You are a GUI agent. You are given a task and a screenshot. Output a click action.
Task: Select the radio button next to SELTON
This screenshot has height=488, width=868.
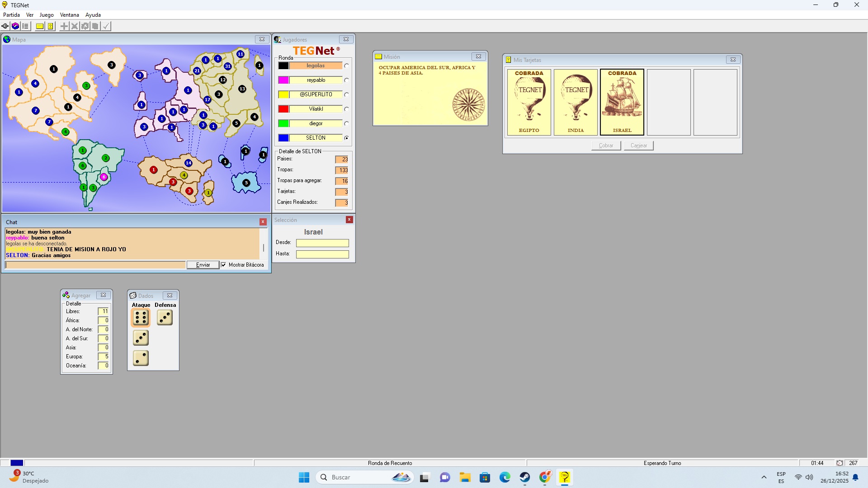click(346, 138)
